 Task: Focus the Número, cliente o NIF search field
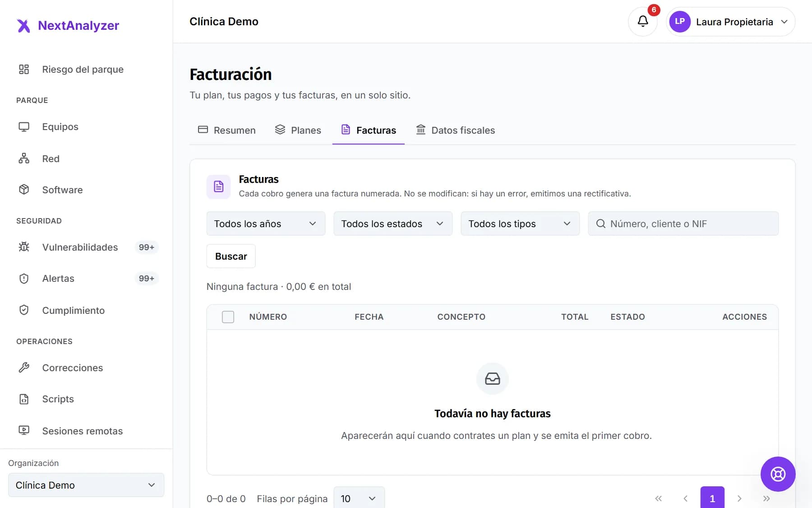coord(683,224)
